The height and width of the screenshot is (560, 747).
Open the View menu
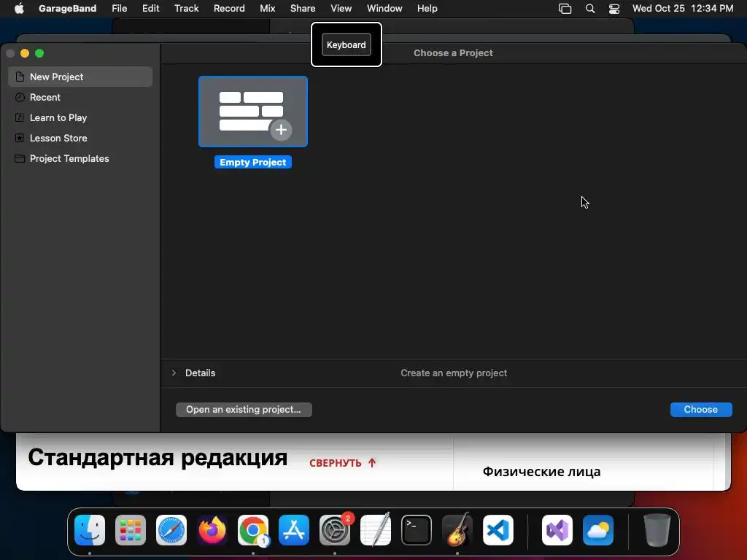341,9
